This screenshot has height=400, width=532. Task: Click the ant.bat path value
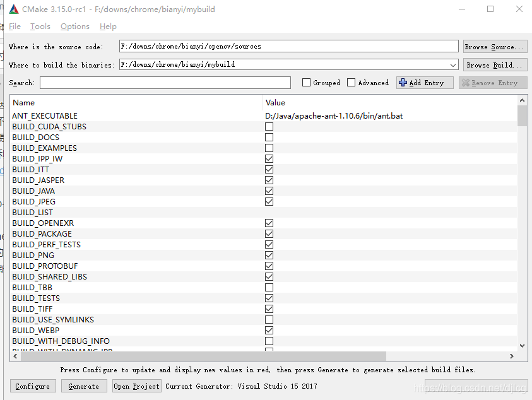tap(334, 115)
